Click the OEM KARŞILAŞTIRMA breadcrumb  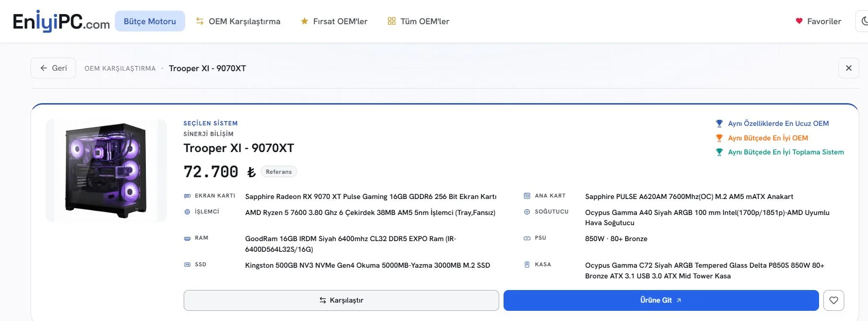120,68
